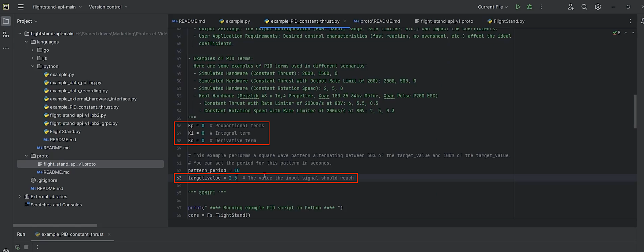Click the Search Everywhere magnifier icon
Image resolution: width=644 pixels, height=252 pixels.
pos(584,7)
